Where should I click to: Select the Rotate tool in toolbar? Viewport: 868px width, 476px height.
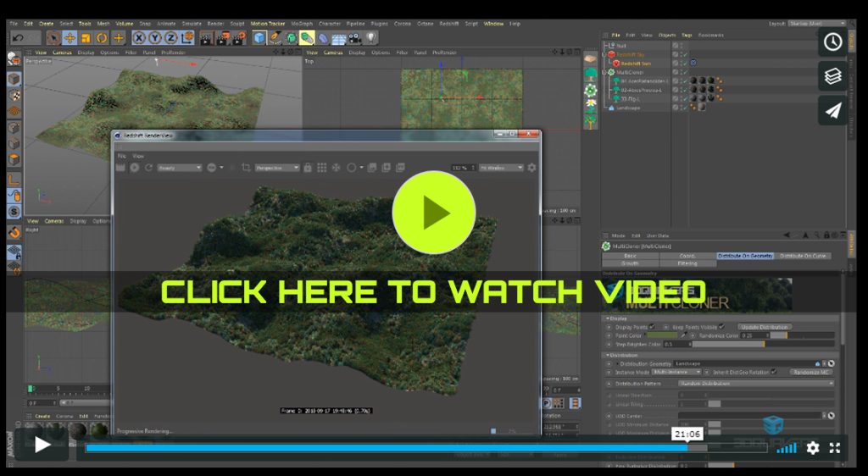click(x=102, y=37)
